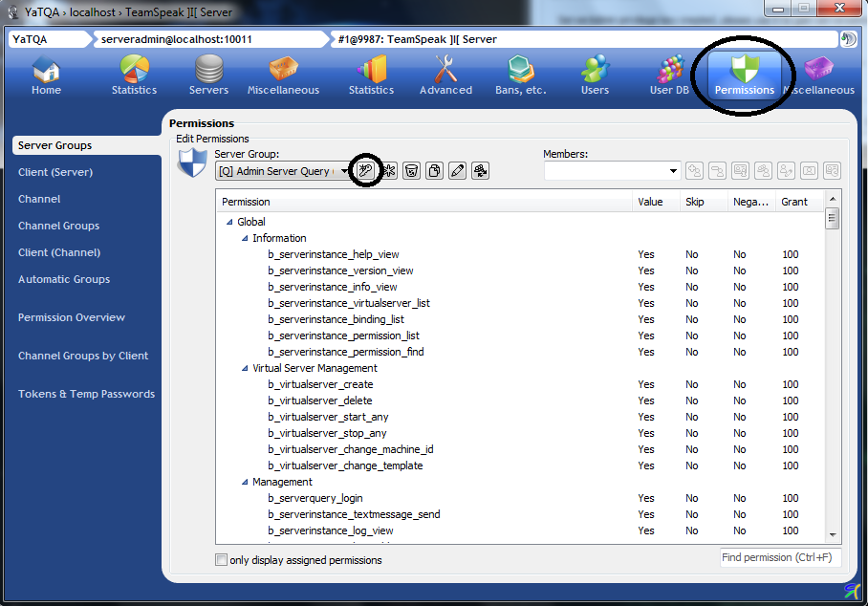Open the Members dropdown
Viewport: 868px width, 606px height.
click(612, 170)
